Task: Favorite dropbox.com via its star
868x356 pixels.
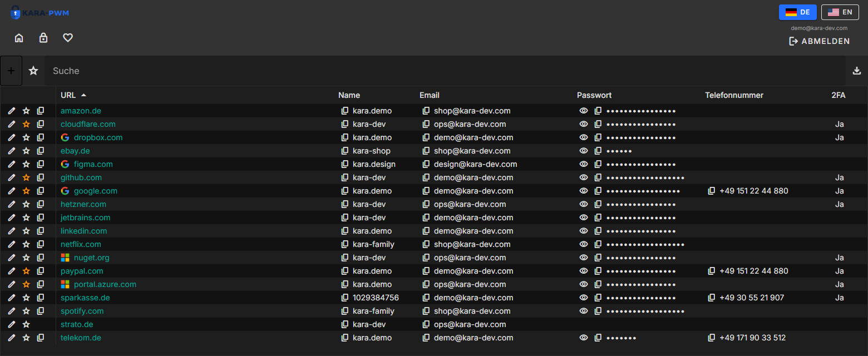Action: tap(26, 137)
